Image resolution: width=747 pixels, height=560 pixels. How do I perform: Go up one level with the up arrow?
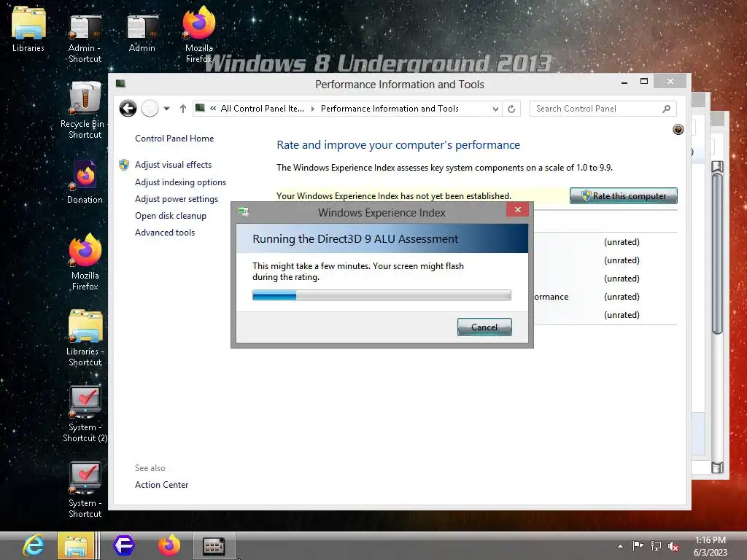(x=183, y=109)
